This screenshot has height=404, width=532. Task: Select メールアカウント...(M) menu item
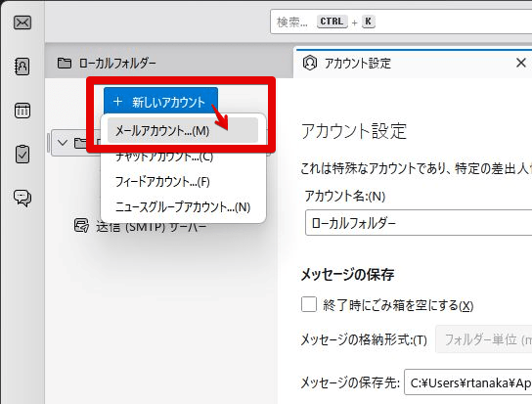pos(183,130)
